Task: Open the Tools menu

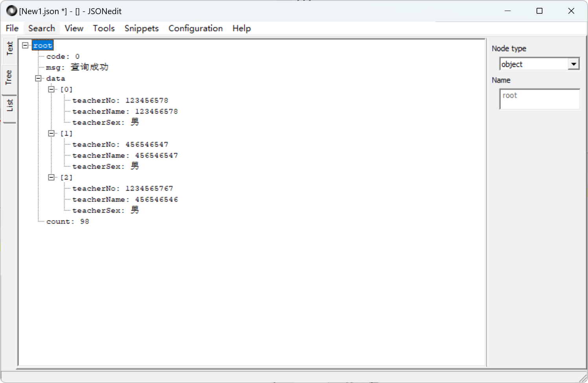Action: [x=104, y=28]
